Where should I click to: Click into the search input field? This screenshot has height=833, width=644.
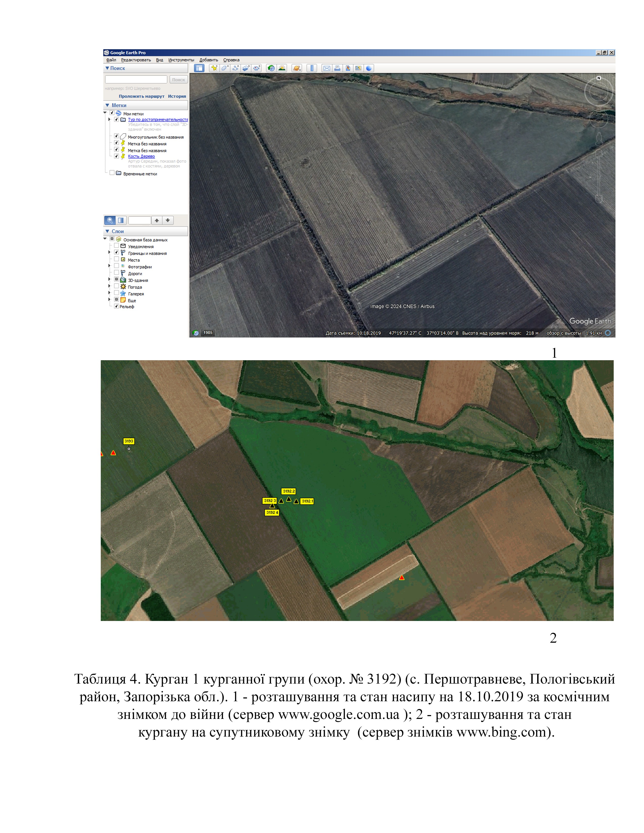pos(136,79)
